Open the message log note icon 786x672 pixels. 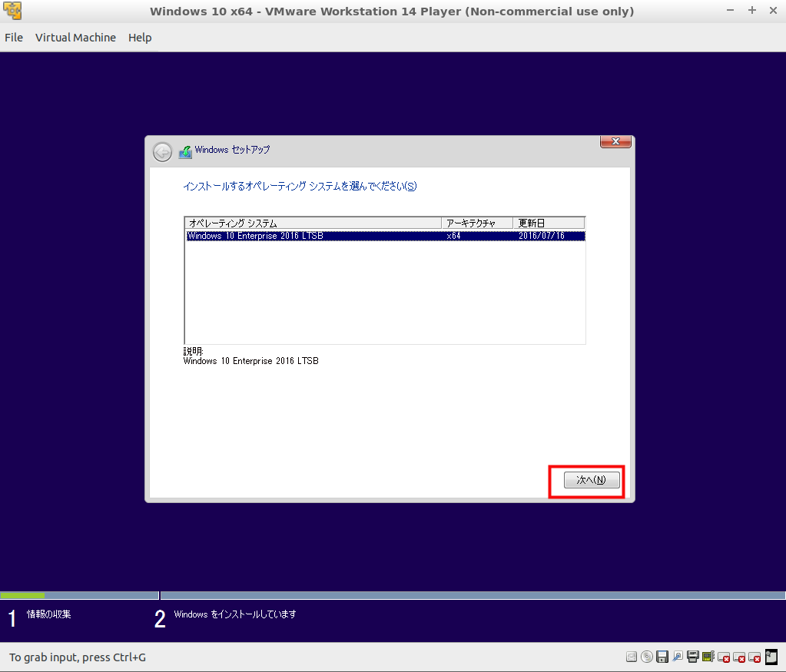coord(771,657)
